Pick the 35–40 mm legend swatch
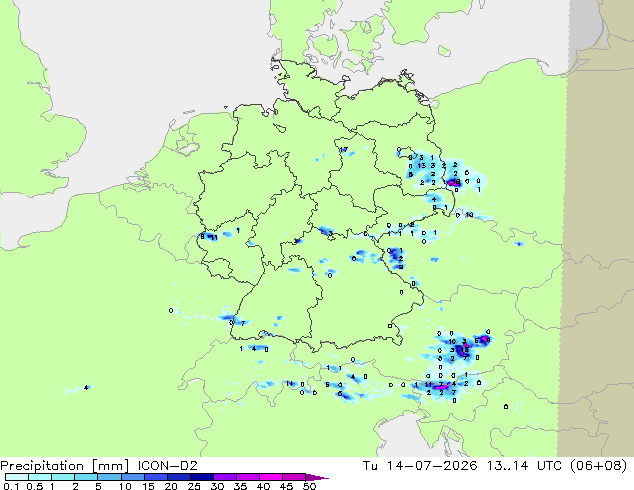634x490 pixels. pyautogui.click(x=247, y=477)
